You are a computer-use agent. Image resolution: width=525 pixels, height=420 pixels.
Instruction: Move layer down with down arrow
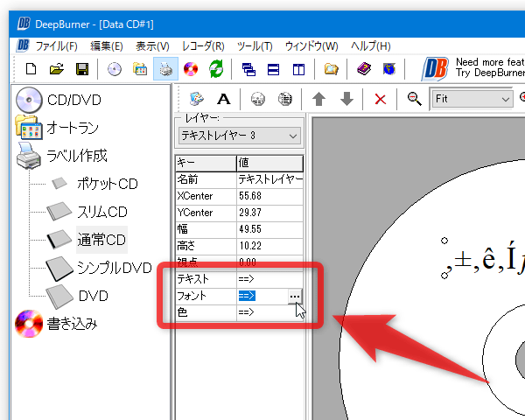pyautogui.click(x=346, y=99)
